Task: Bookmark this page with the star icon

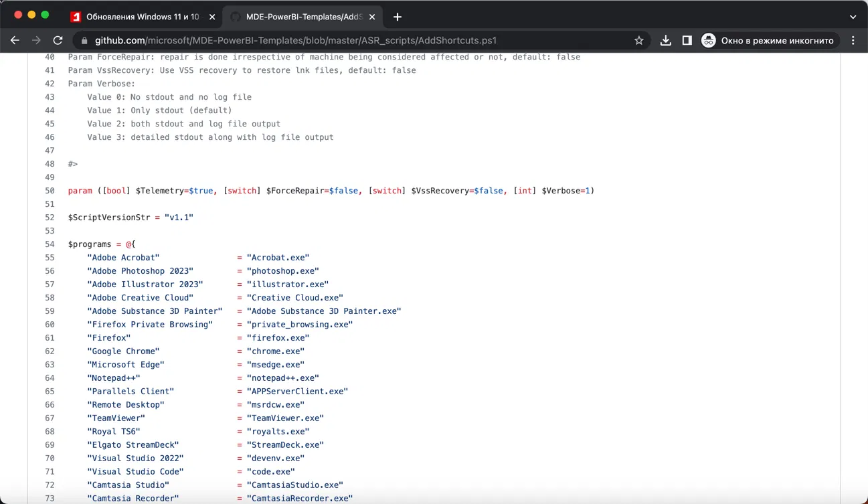Action: (x=639, y=41)
